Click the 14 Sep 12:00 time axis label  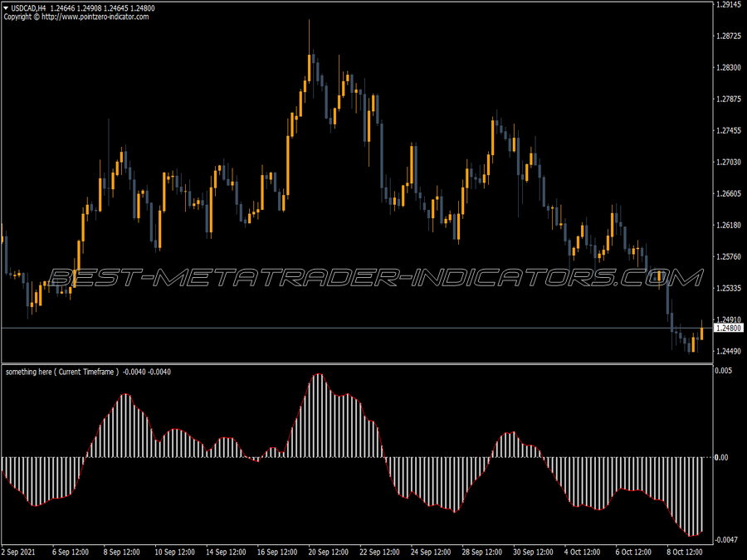pos(226,552)
